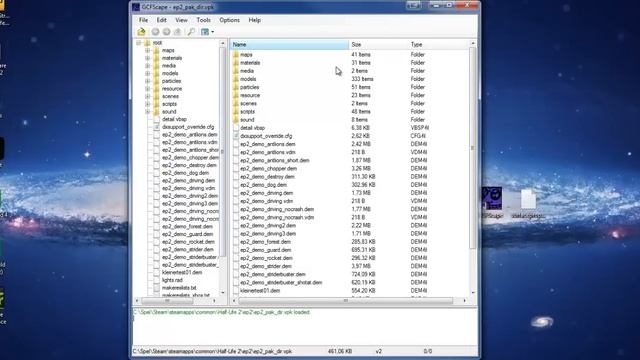Click the scripts folder icon in file list
Screen dimensions: 640x360
pos(236,111)
